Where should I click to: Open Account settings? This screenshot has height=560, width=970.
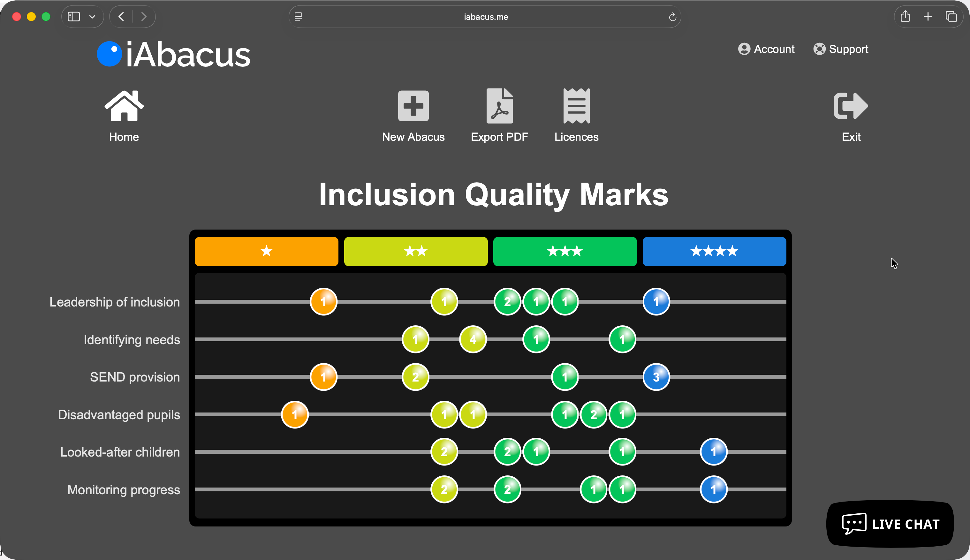pyautogui.click(x=766, y=49)
